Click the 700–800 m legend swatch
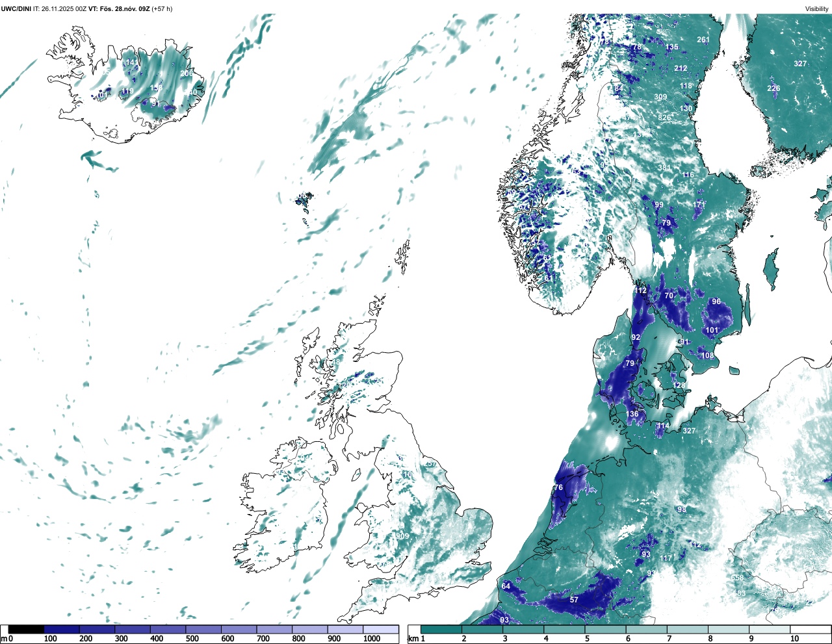This screenshot has width=832, height=644. coord(274,630)
